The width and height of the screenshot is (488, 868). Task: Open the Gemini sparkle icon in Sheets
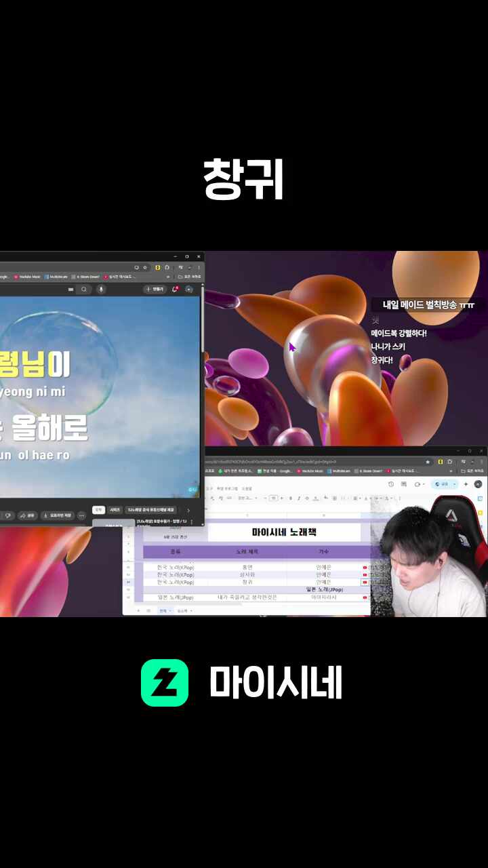466,484
